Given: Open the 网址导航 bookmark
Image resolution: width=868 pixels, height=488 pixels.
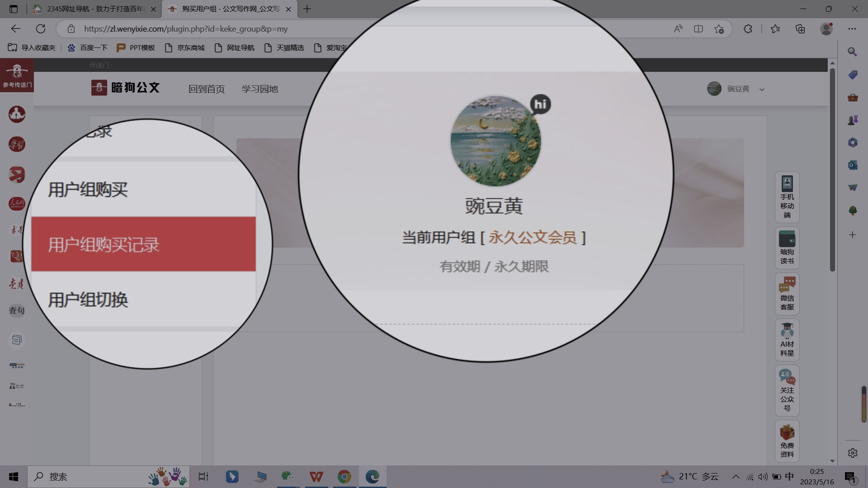Looking at the screenshot, I should [235, 48].
